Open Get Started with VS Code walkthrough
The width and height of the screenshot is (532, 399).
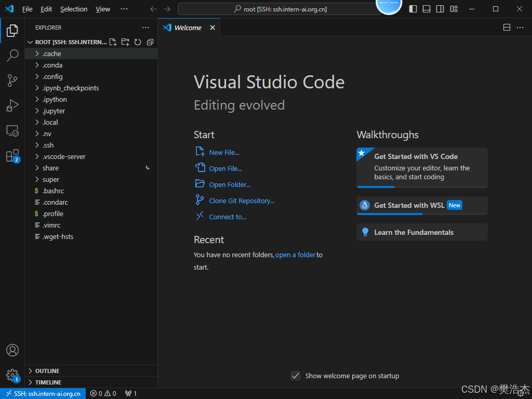click(x=422, y=168)
